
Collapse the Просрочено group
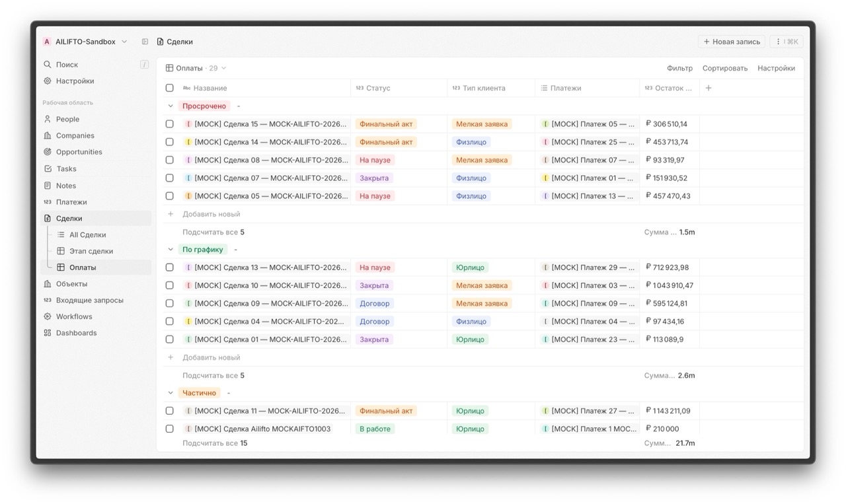(171, 106)
